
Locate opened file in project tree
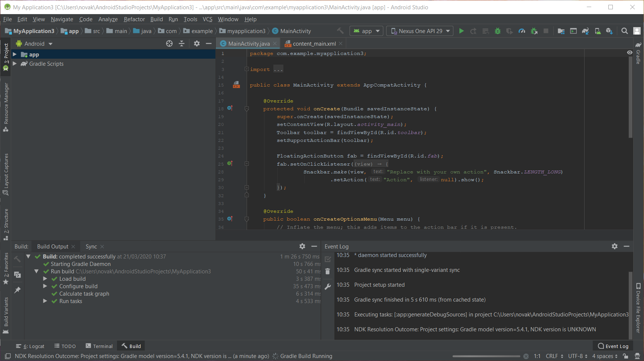click(169, 44)
